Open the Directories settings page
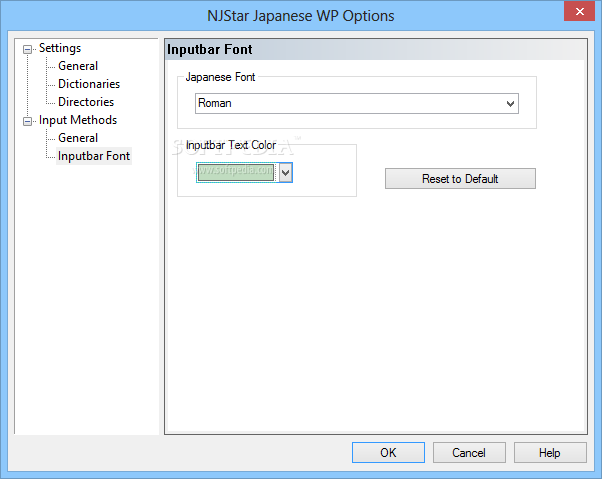The image size is (602, 479). coord(86,102)
